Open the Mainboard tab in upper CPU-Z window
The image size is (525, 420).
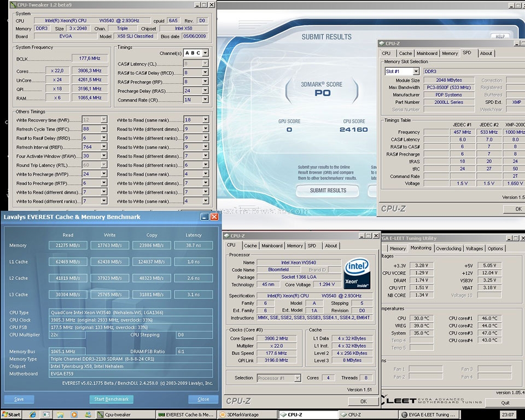point(427,53)
